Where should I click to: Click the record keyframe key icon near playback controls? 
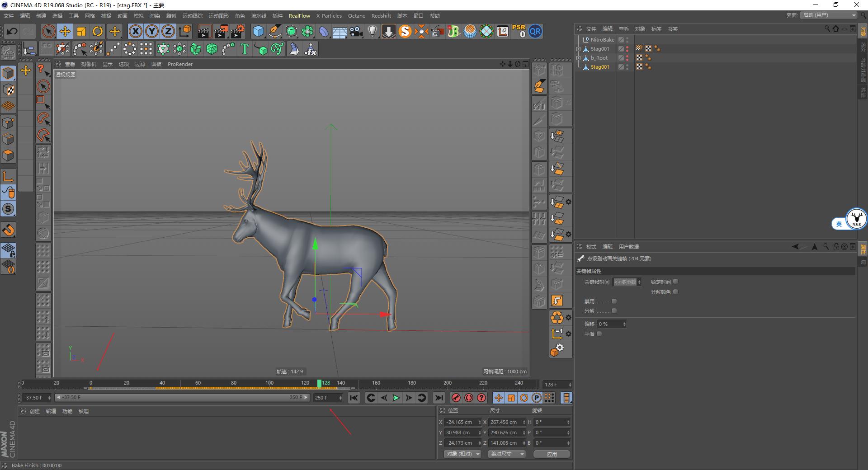[x=457, y=398]
